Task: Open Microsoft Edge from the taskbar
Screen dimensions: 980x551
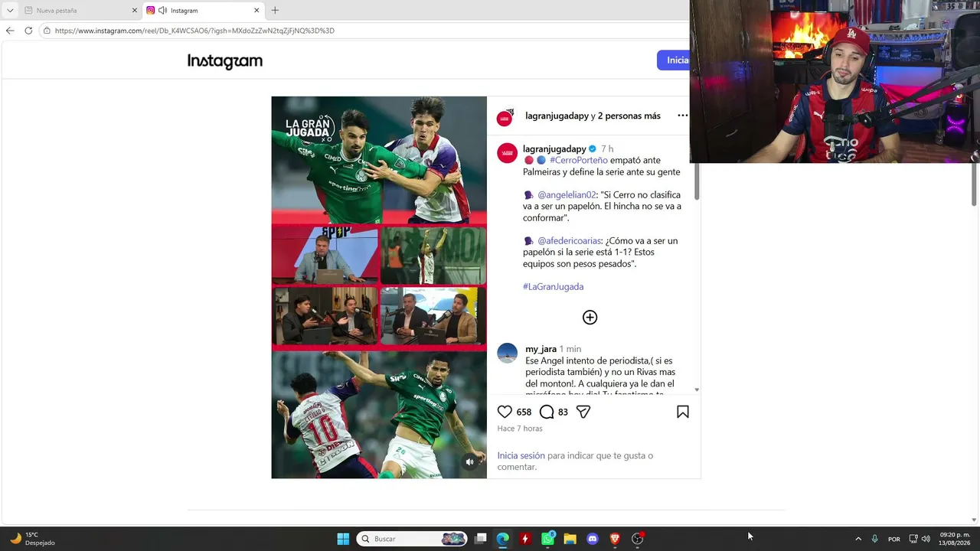Action: coord(502,539)
